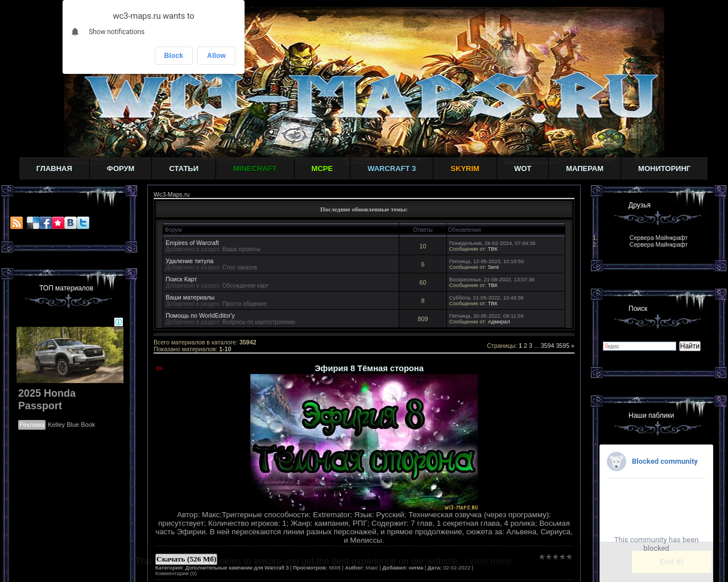Click the pink star bookmark icon
728x582 pixels.
[58, 223]
